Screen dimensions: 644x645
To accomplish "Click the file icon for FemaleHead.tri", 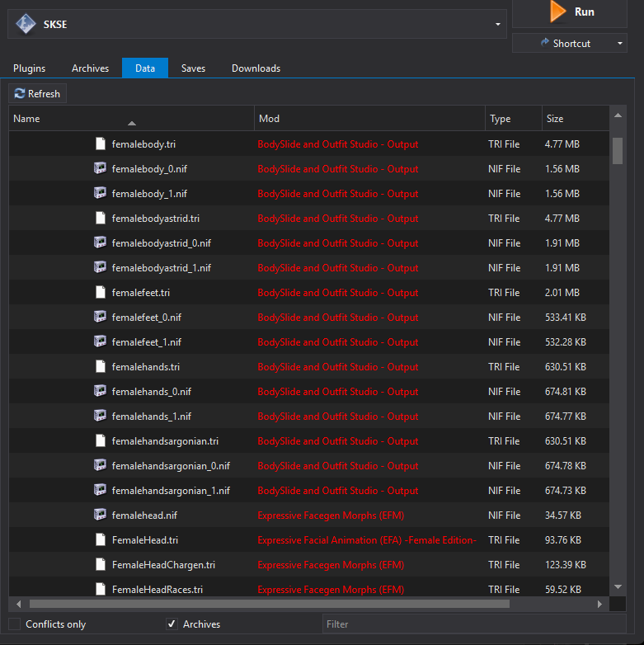I will 101,539.
